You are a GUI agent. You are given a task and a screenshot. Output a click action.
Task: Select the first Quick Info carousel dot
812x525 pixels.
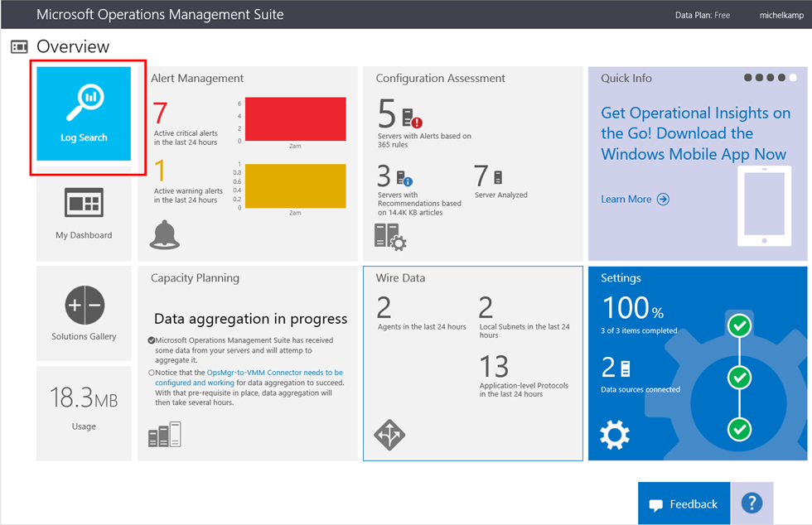pyautogui.click(x=747, y=78)
